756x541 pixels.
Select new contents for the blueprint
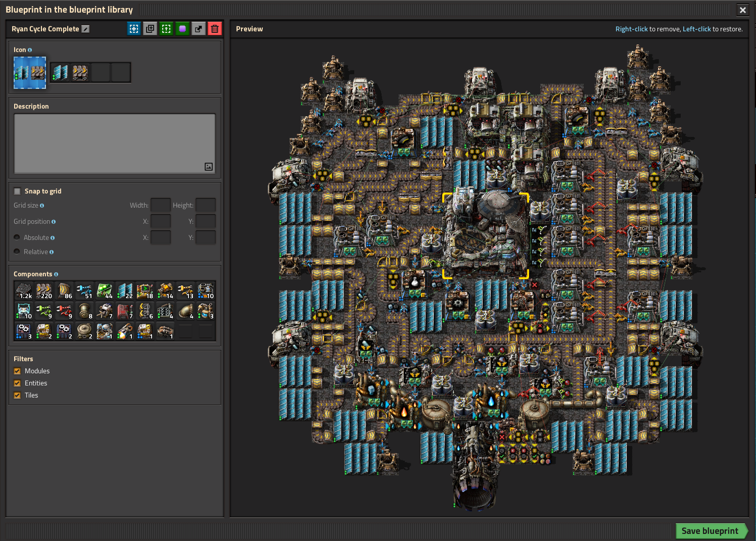point(134,29)
